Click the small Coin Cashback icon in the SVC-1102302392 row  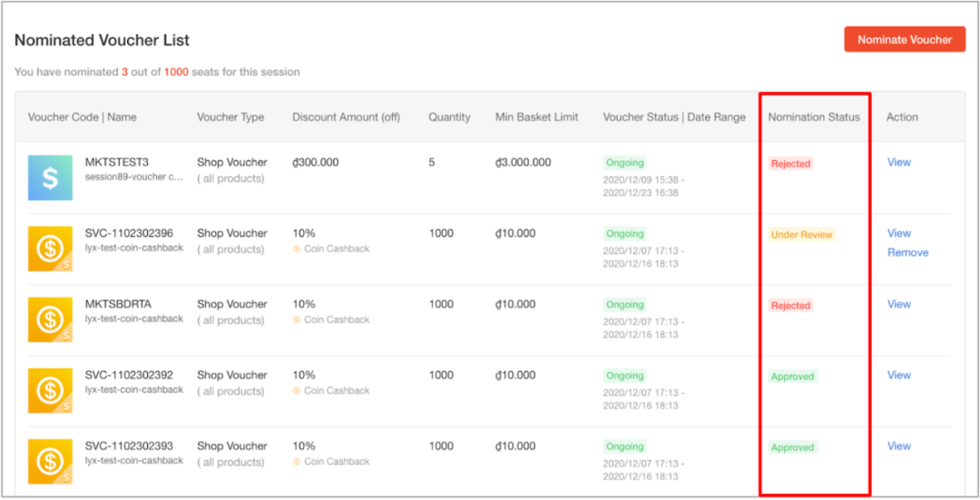click(x=297, y=390)
